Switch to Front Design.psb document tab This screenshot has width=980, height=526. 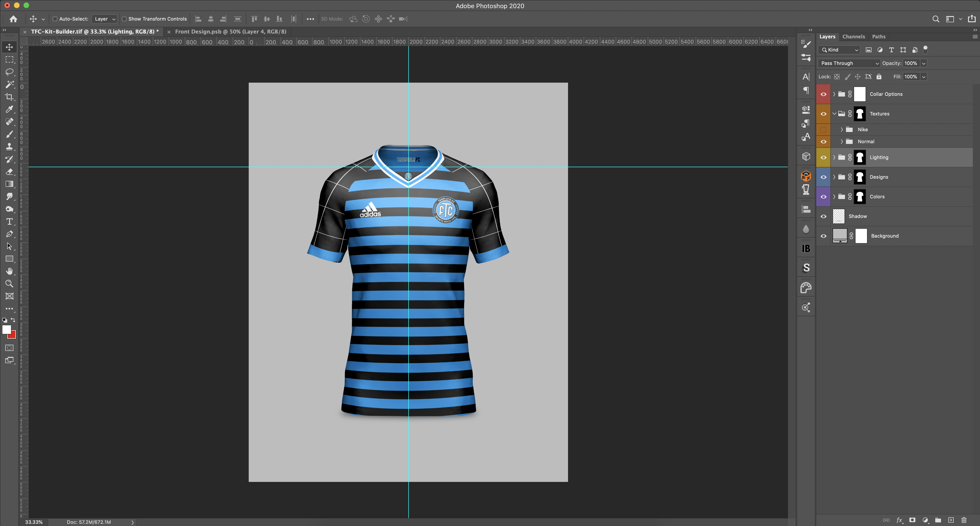click(x=230, y=32)
